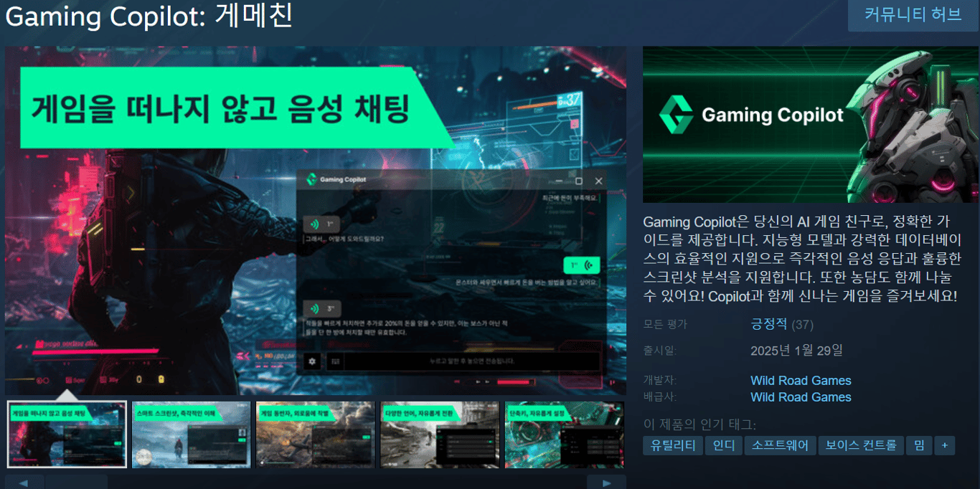Add a tag with the + button
The image size is (980, 489).
tap(944, 445)
